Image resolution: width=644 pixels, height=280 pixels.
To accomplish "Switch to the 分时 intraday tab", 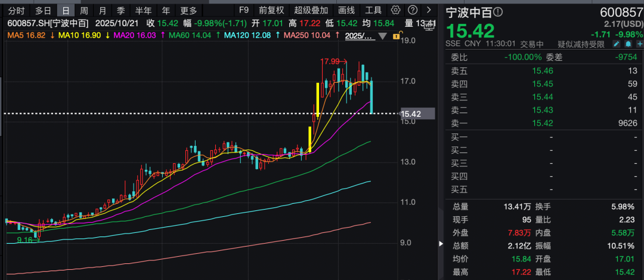I will [17, 10].
